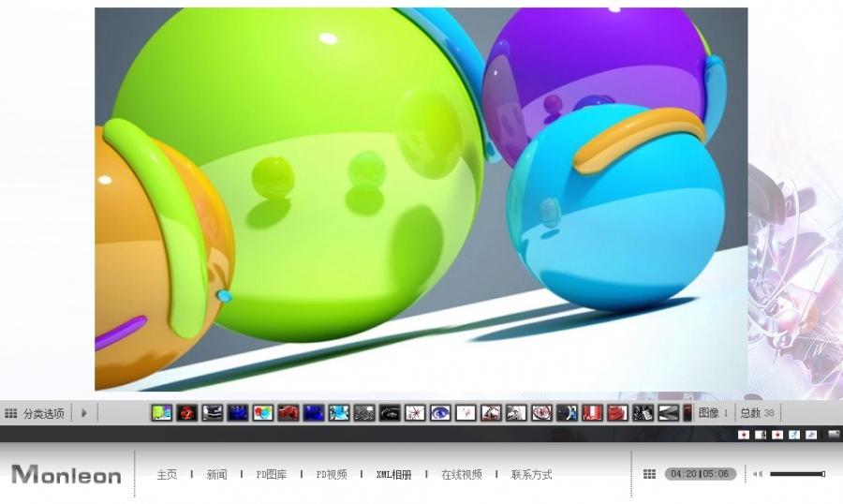Screen dimensions: 843x504
Task: Open the 新闻 news section
Action: 216,474
